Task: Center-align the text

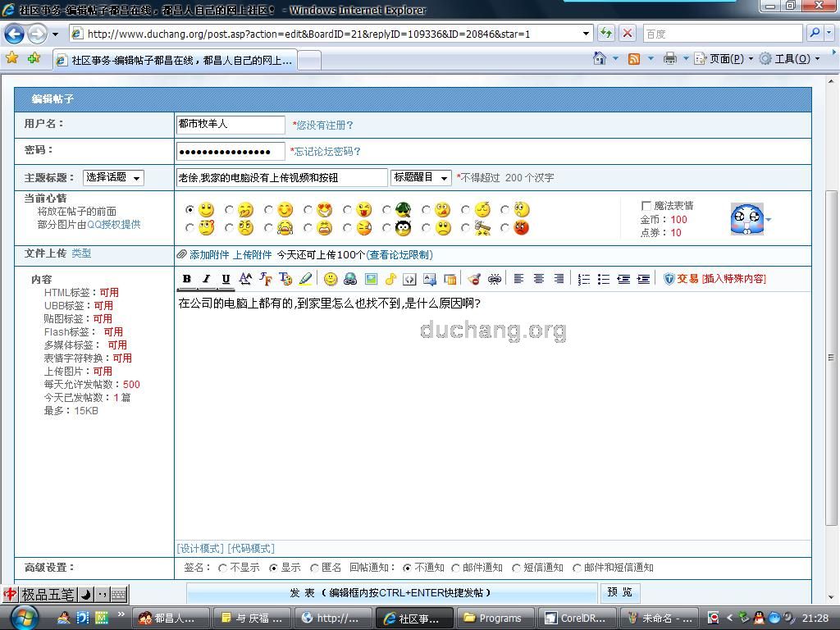Action: 539,279
